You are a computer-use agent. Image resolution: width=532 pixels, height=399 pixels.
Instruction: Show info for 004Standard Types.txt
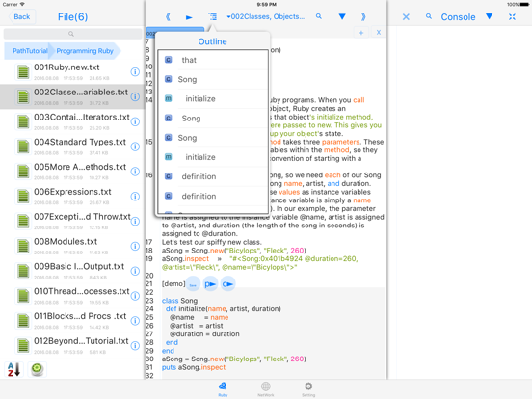pyautogui.click(x=135, y=146)
